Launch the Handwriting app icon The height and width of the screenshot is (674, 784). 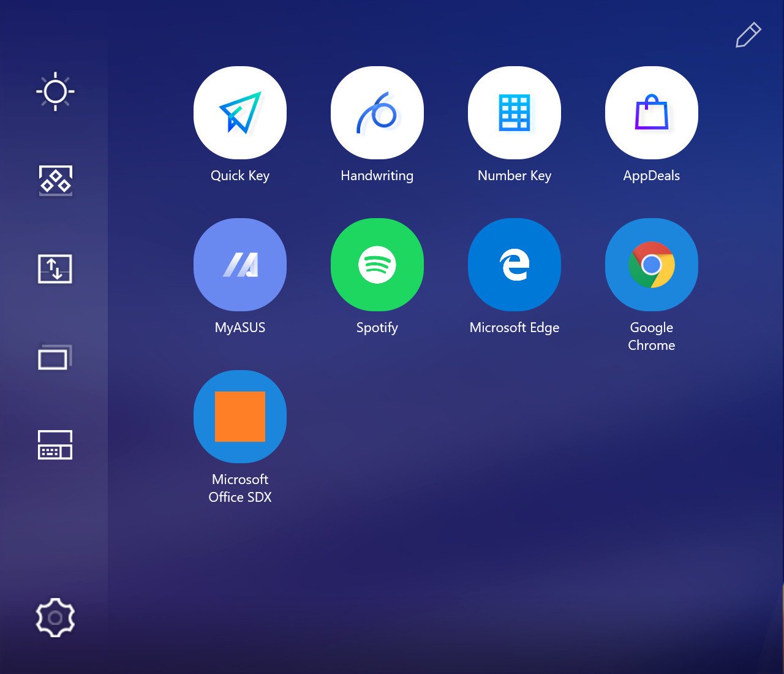377,113
